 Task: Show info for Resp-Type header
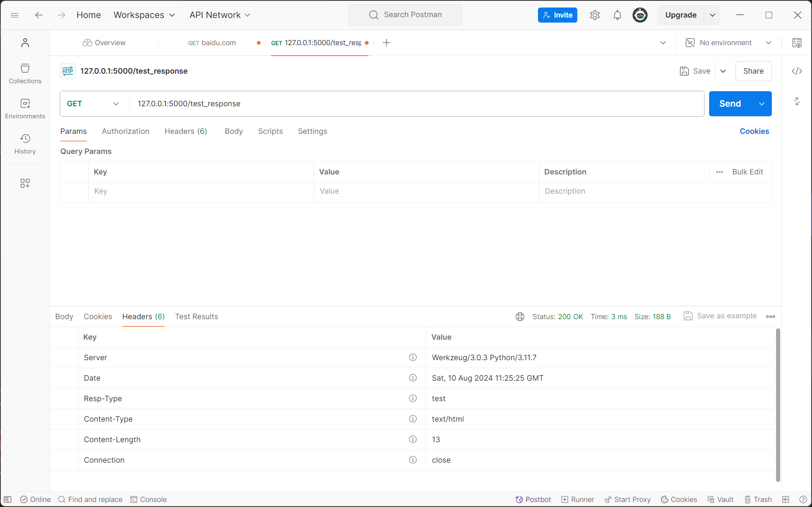pos(413,398)
